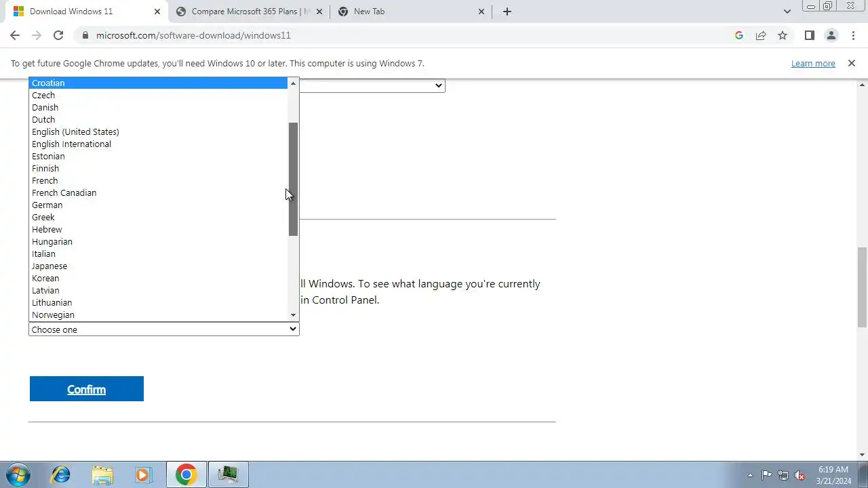Screen dimensions: 868x488
Task: Open Windows Explorer from the taskbar
Action: coord(102,474)
